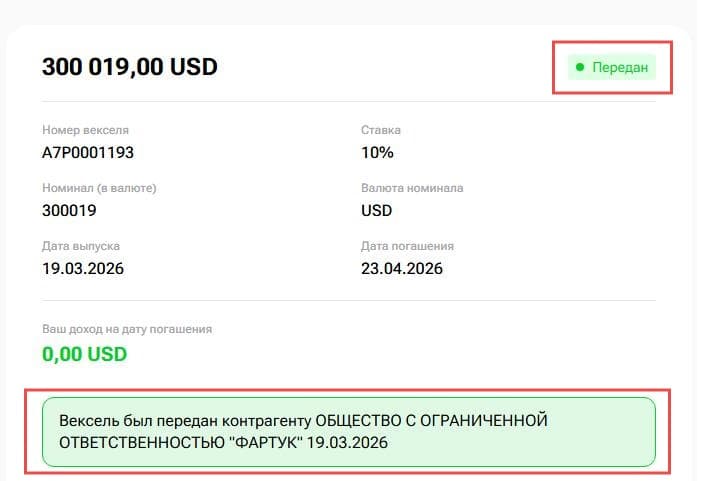Click the green dot in the Передан badge

coord(580,68)
